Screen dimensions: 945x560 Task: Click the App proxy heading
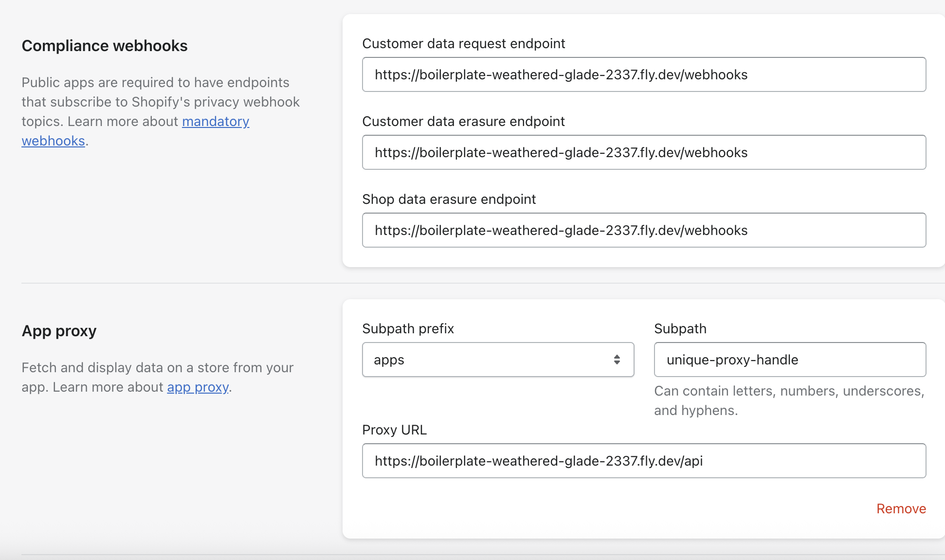59,331
